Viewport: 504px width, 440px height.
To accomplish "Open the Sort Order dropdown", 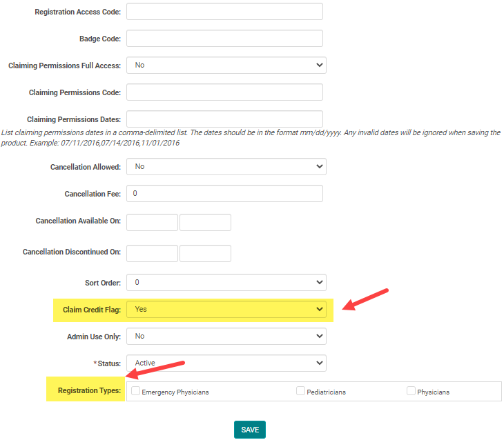I will (x=226, y=282).
